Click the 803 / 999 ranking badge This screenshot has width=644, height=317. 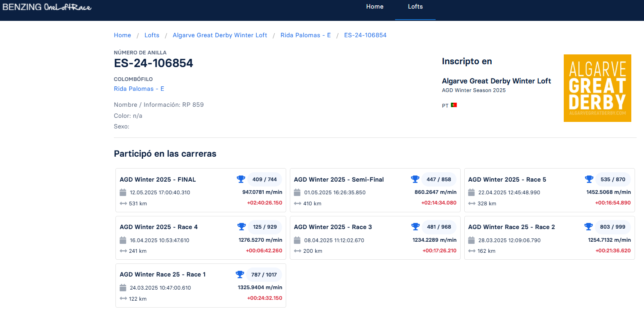pyautogui.click(x=612, y=227)
